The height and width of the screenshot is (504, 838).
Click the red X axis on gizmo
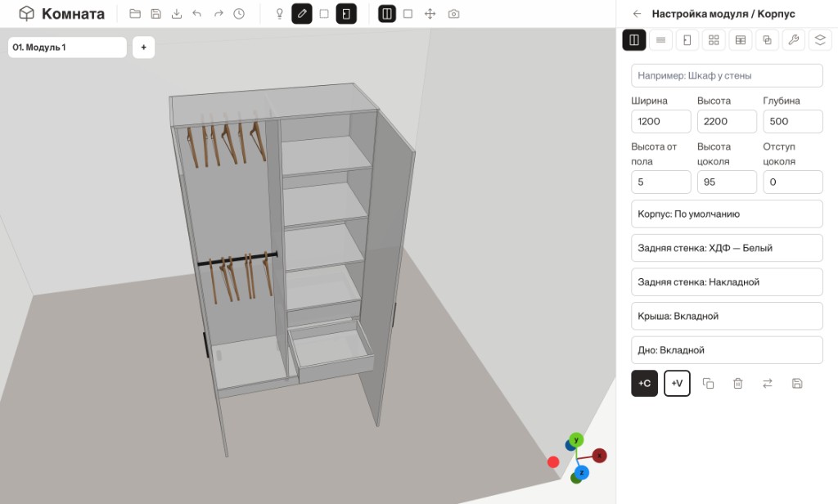coord(599,456)
